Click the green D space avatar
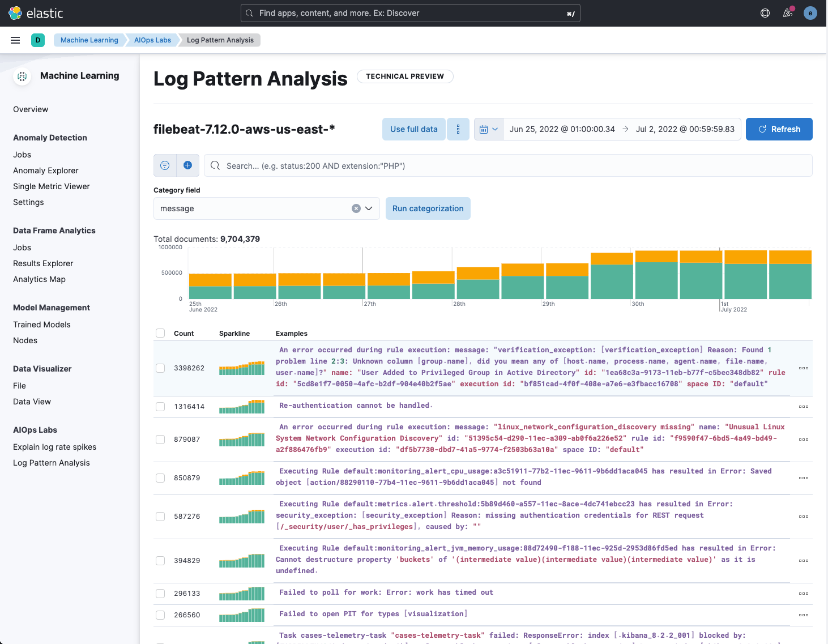 38,40
